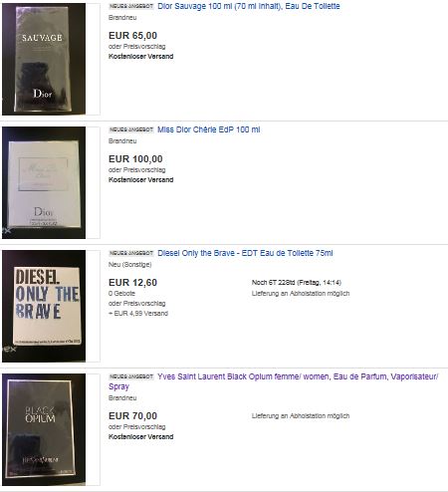The image size is (448, 492).
Task: Click the Diesel Only the Brave product thumbnail
Action: (44, 306)
